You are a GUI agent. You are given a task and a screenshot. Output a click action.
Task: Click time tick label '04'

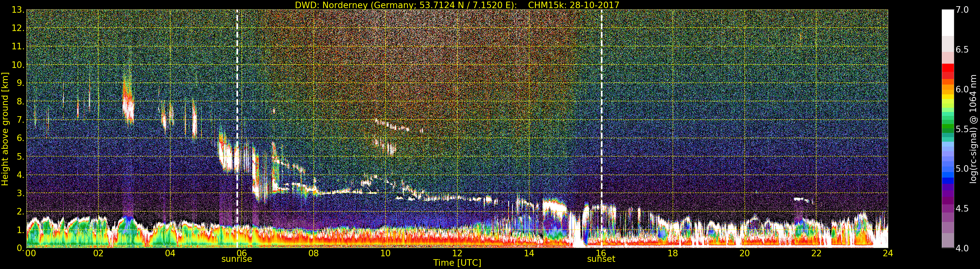click(x=170, y=253)
